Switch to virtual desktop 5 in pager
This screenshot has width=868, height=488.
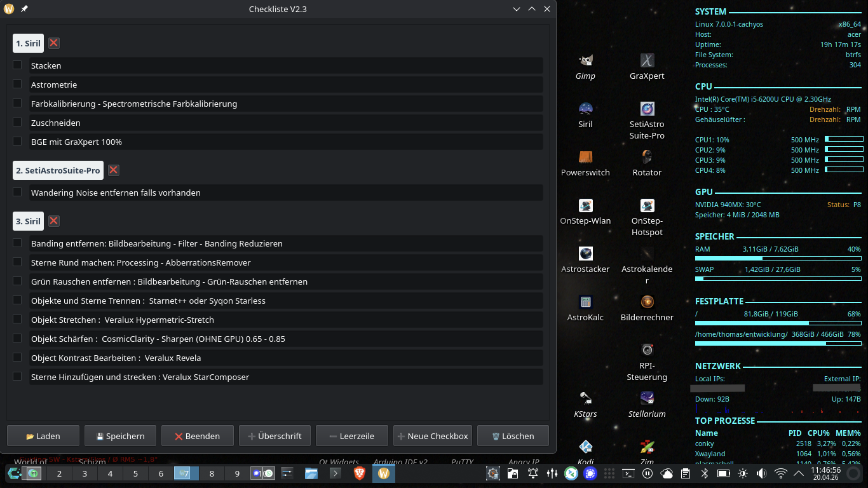click(135, 473)
